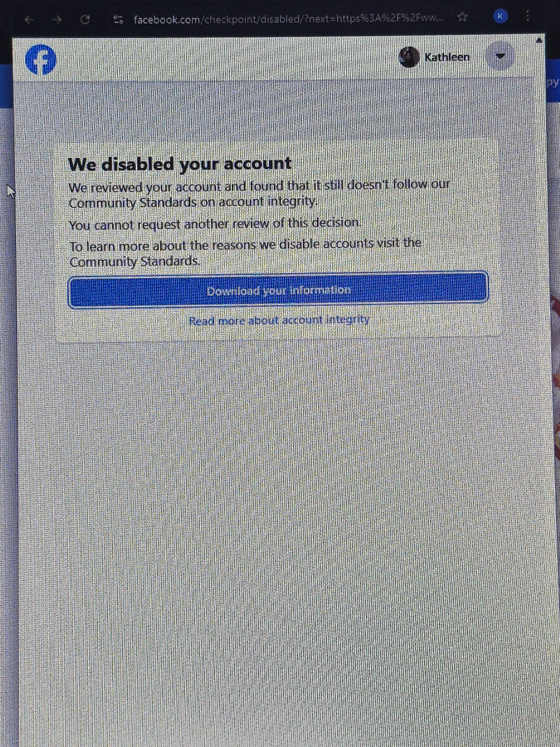
Task: Open the Chrome three-dot menu
Action: 528,16
